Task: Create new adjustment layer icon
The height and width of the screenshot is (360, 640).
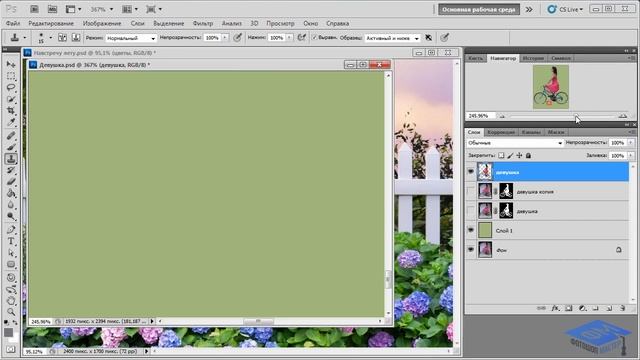Action: [x=582, y=309]
